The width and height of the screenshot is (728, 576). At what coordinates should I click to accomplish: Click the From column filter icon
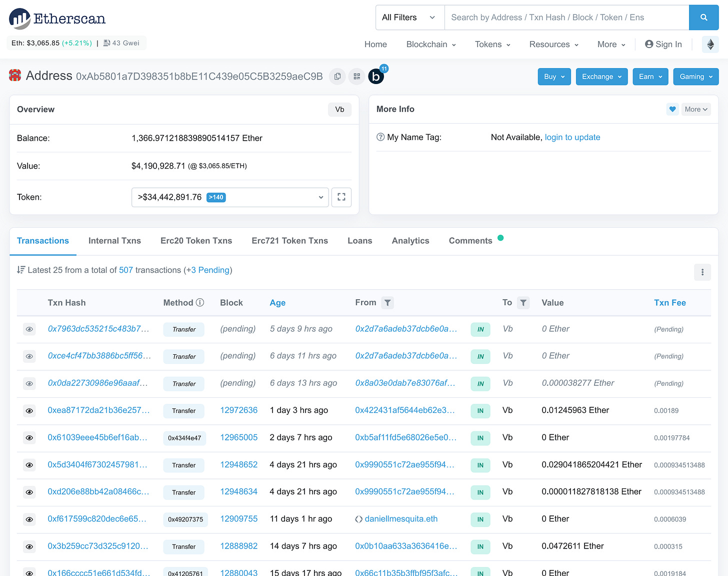[387, 303]
